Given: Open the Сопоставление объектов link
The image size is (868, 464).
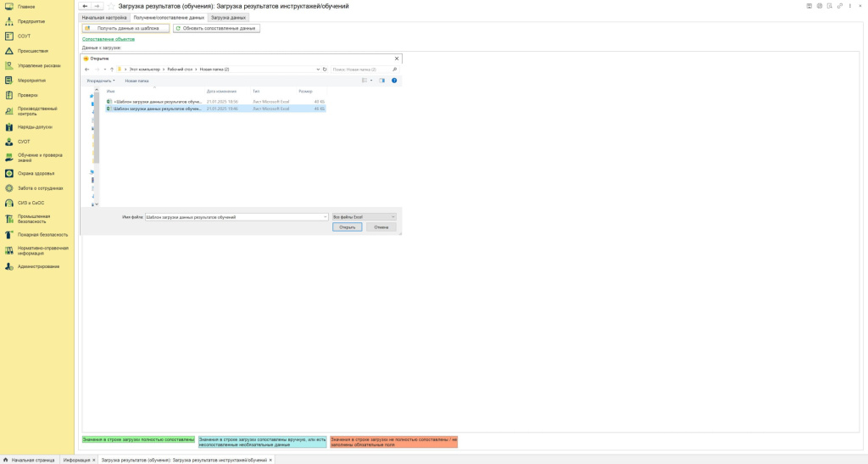Looking at the screenshot, I should point(108,39).
